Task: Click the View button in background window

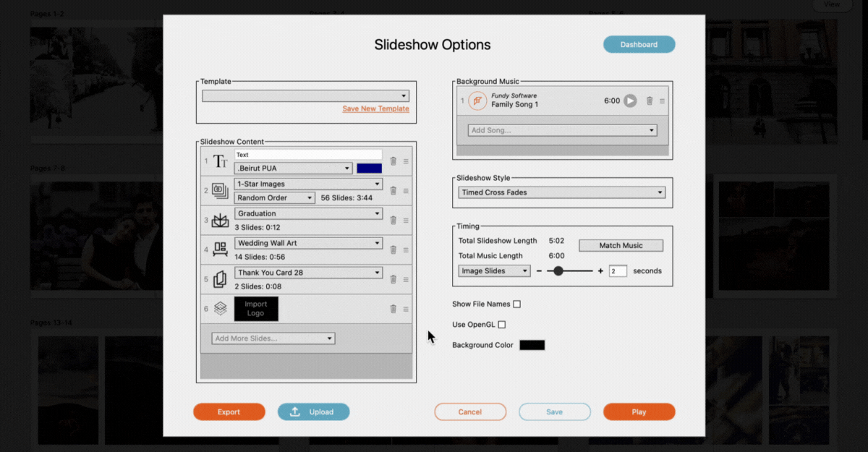Action: pos(832,4)
